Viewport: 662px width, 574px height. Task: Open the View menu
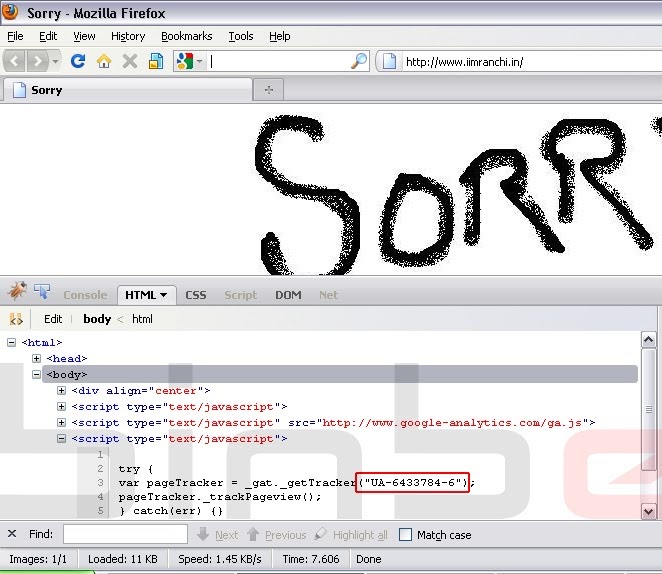pos(84,36)
